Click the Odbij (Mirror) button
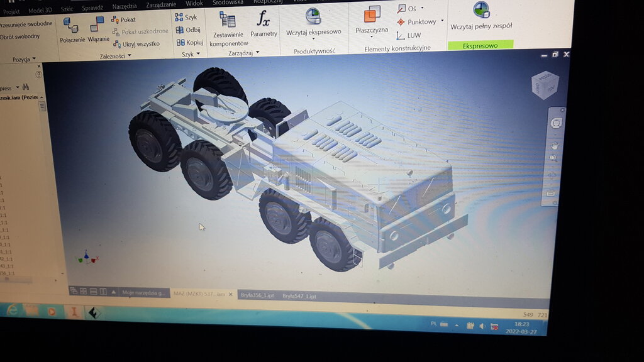The height and width of the screenshot is (362, 644). point(188,30)
